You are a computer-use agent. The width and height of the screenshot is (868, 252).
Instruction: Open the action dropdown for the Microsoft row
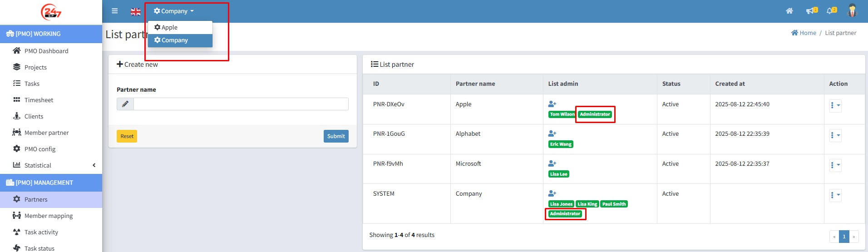coord(835,165)
